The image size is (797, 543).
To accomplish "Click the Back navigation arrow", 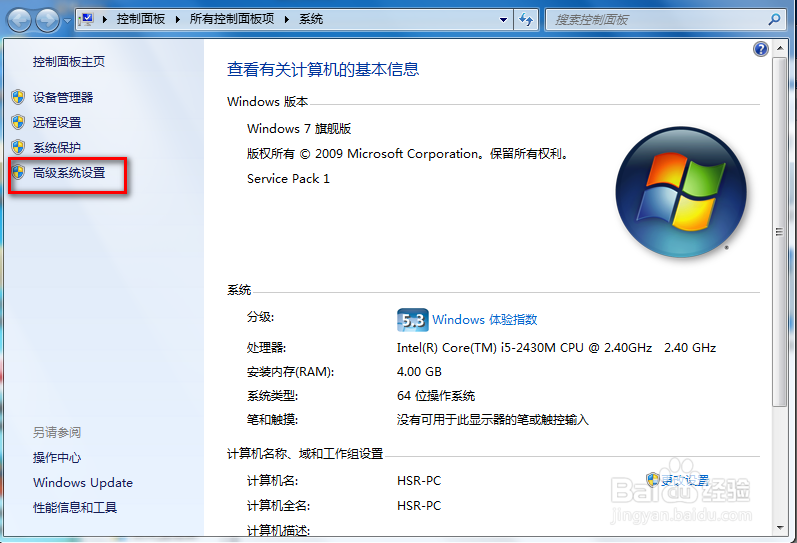I will pyautogui.click(x=19, y=20).
